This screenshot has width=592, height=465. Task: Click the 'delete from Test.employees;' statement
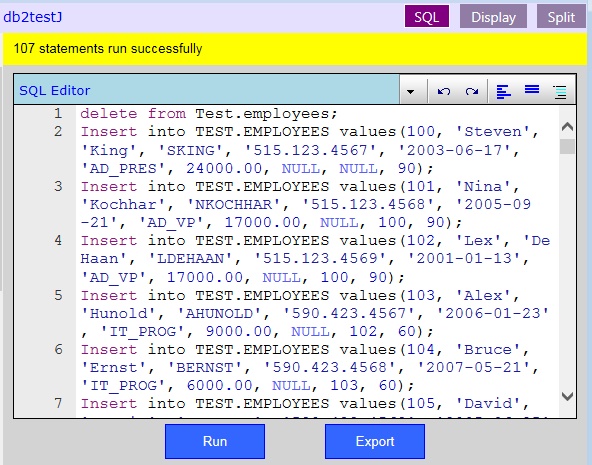tap(209, 114)
